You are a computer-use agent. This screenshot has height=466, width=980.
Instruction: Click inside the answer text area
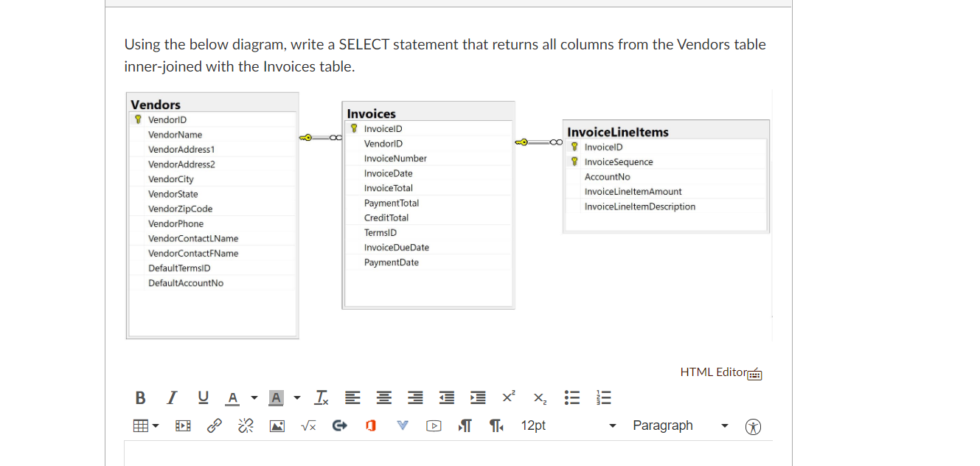pos(448,453)
